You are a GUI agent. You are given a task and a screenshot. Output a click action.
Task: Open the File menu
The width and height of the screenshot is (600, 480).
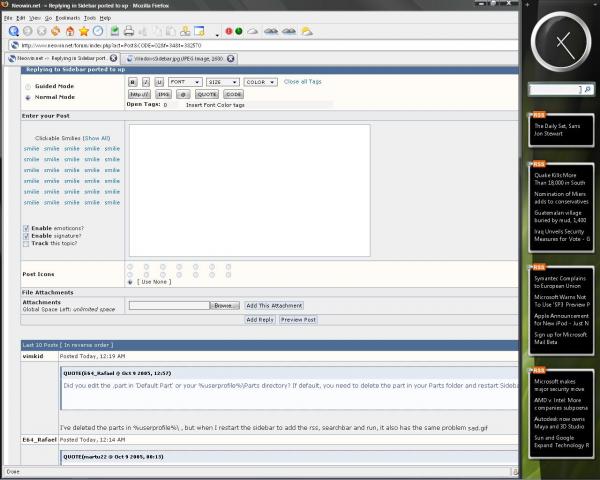coord(8,18)
